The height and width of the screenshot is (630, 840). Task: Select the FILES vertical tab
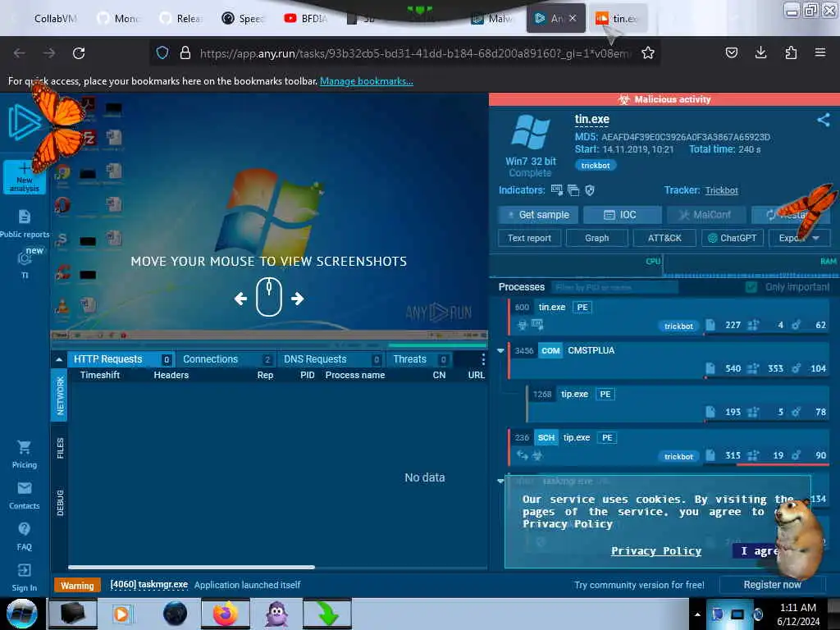click(x=59, y=449)
